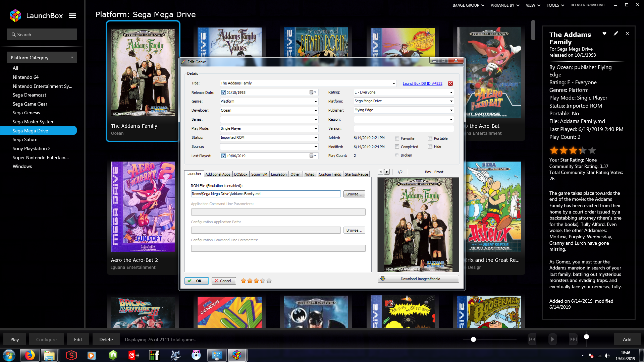Screen dimensions: 644x362
Task: Expand the Publisher dropdown
Action: pos(451,110)
